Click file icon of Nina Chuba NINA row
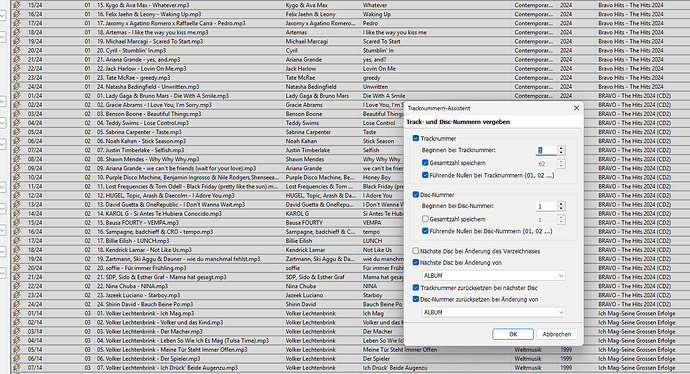690x374 pixels. point(17,286)
